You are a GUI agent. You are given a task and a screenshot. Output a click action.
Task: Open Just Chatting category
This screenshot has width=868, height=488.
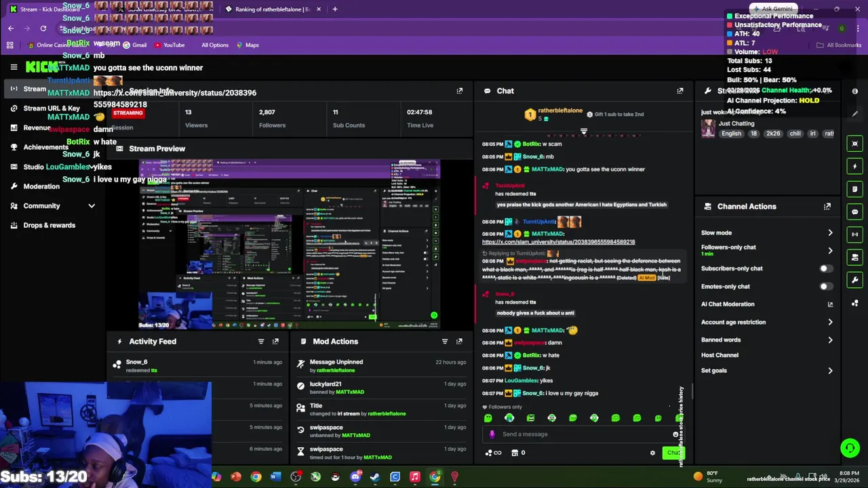point(736,124)
